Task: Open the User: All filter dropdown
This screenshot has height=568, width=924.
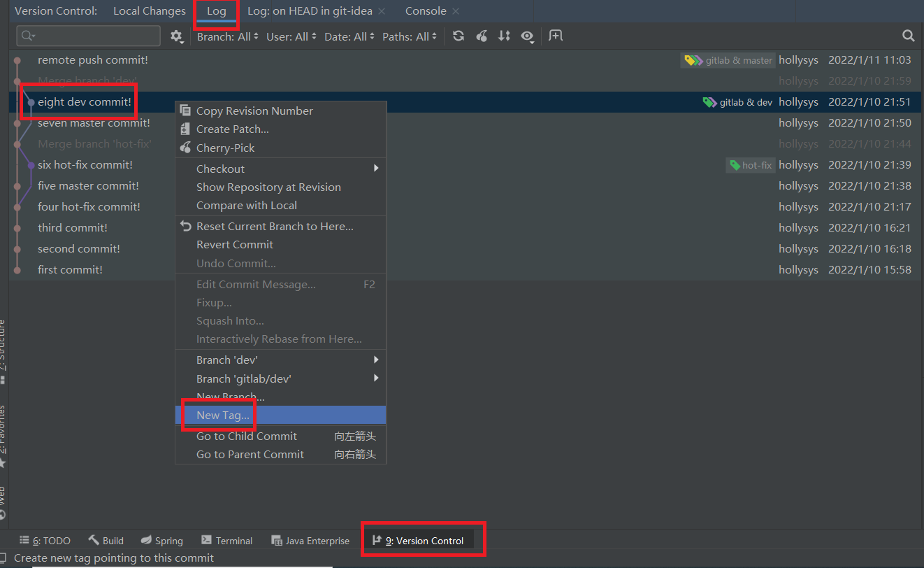Action: pos(291,36)
